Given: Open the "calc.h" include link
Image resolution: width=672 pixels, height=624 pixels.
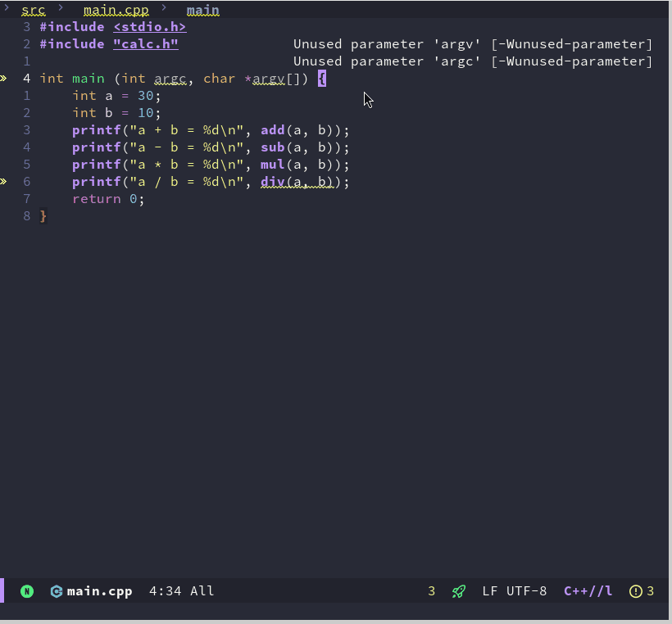Looking at the screenshot, I should (145, 44).
